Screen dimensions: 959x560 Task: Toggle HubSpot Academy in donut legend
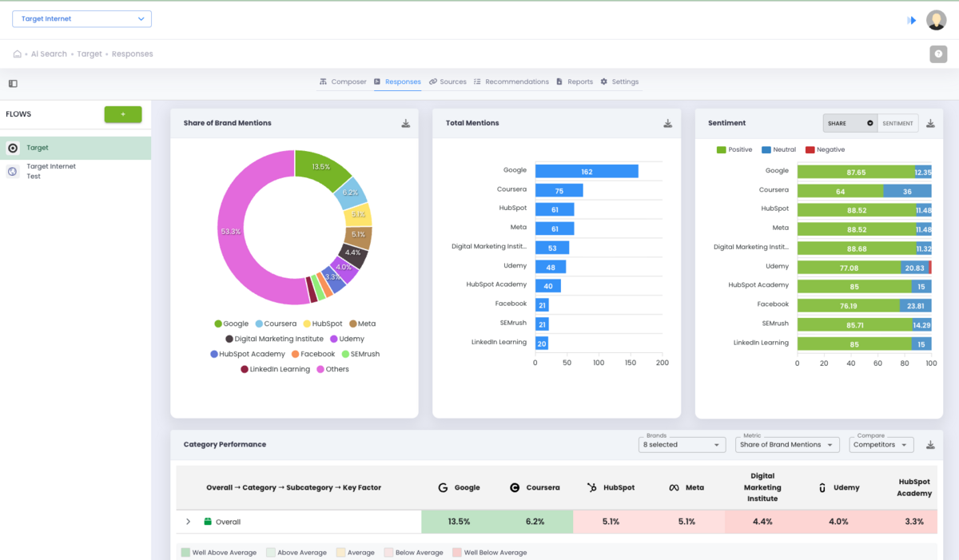248,354
